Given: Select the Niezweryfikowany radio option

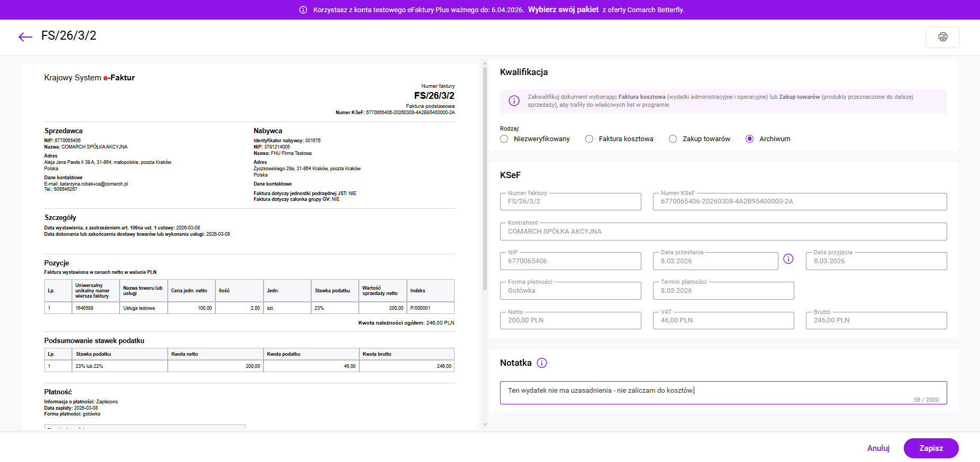Looking at the screenshot, I should (504, 139).
